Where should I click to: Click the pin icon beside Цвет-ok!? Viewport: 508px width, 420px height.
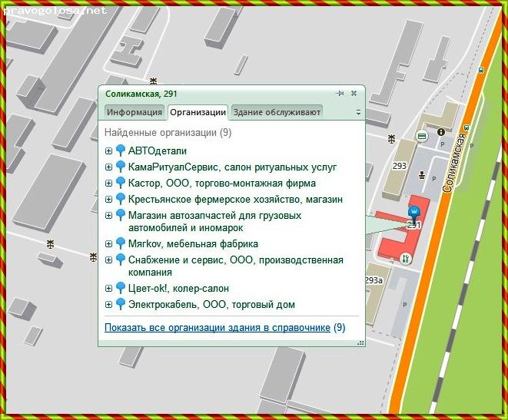tap(120, 288)
